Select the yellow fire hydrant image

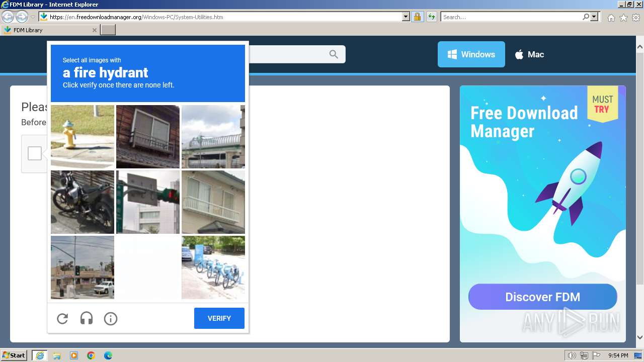click(x=83, y=137)
